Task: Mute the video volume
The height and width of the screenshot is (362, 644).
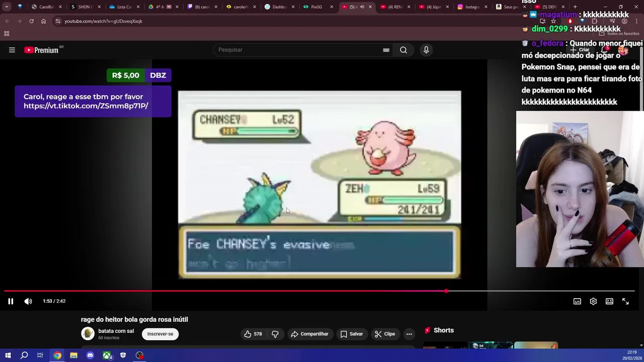Action: [28, 301]
